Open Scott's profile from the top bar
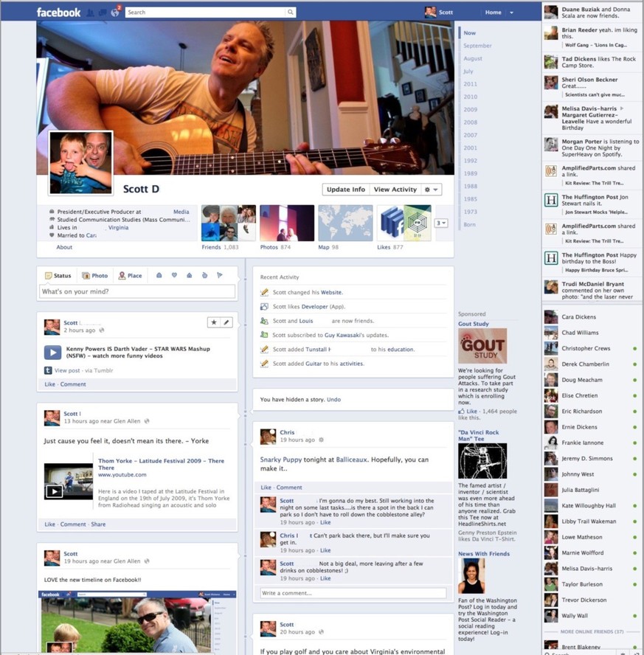 pos(438,13)
